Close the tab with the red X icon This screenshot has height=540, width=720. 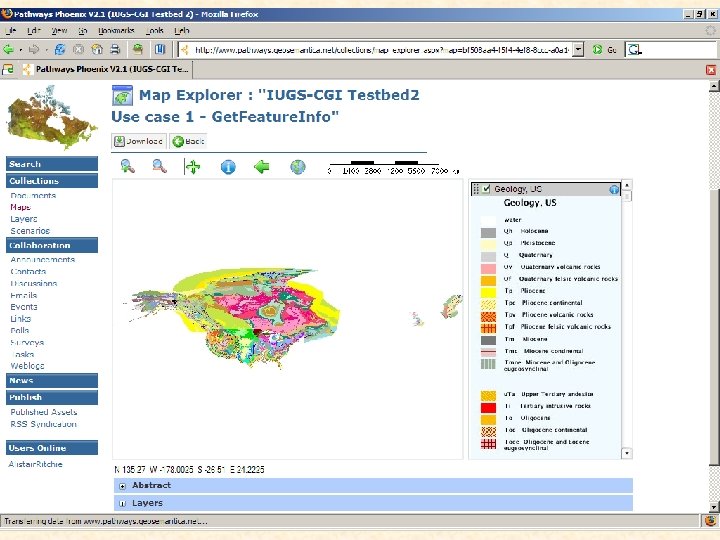click(711, 70)
